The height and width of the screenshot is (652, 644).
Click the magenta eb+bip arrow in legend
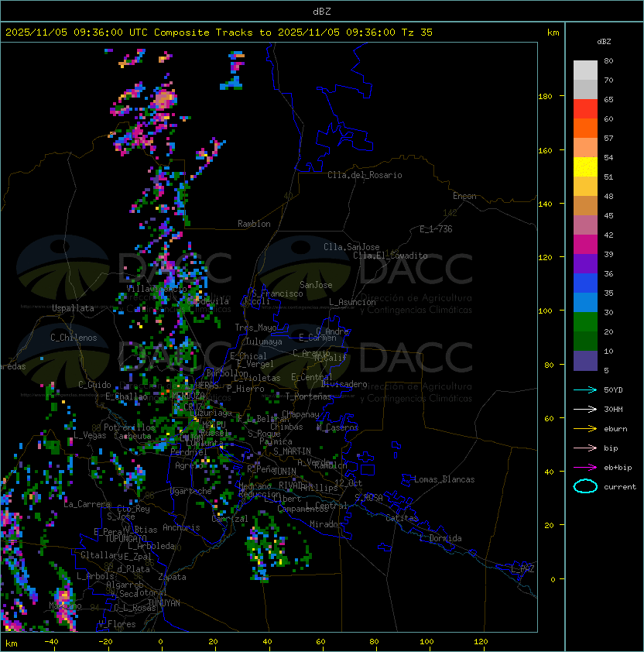(x=585, y=468)
